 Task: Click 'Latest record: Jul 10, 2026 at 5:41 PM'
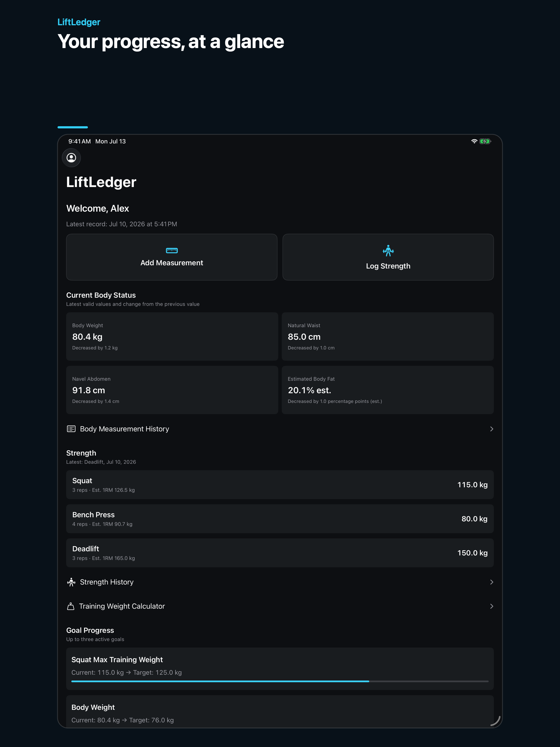point(122,224)
